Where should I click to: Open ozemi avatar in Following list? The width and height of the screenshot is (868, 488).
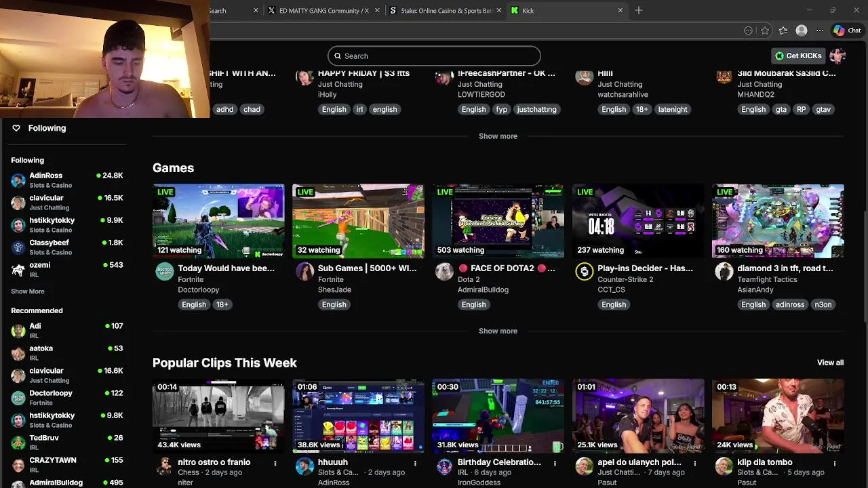(x=18, y=270)
